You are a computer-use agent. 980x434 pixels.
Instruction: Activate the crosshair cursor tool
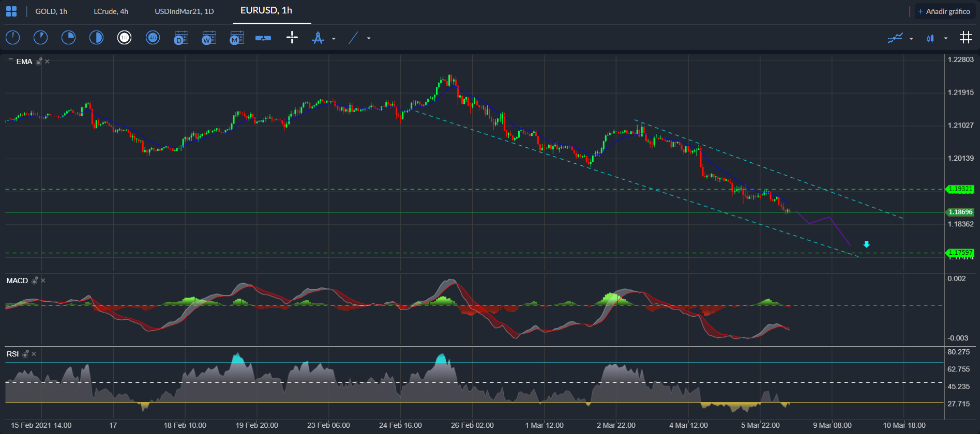coord(292,37)
